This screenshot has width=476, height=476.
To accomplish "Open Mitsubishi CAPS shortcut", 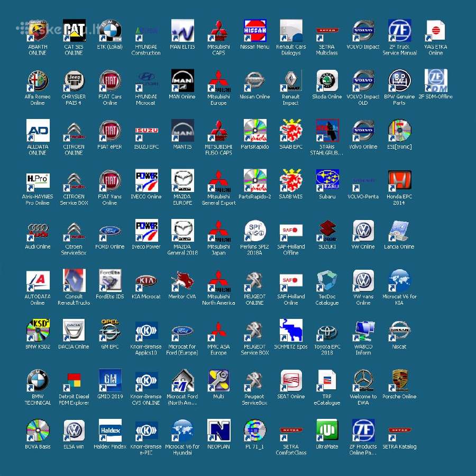I will pyautogui.click(x=218, y=30).
